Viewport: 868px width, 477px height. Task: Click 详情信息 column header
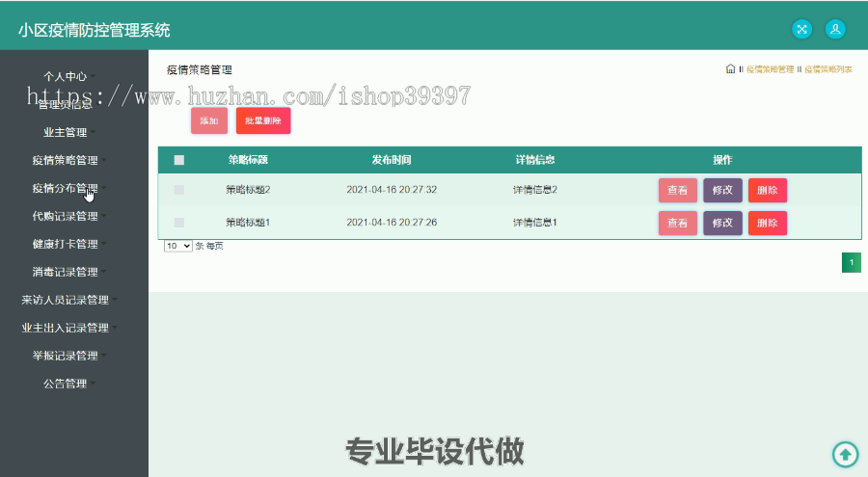(535, 160)
